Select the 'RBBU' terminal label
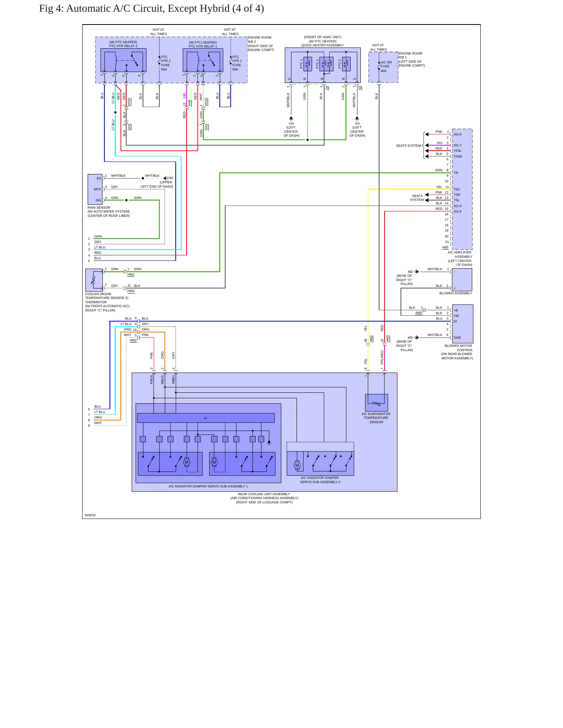Viewport: 563px width, 728px height. click(x=173, y=380)
